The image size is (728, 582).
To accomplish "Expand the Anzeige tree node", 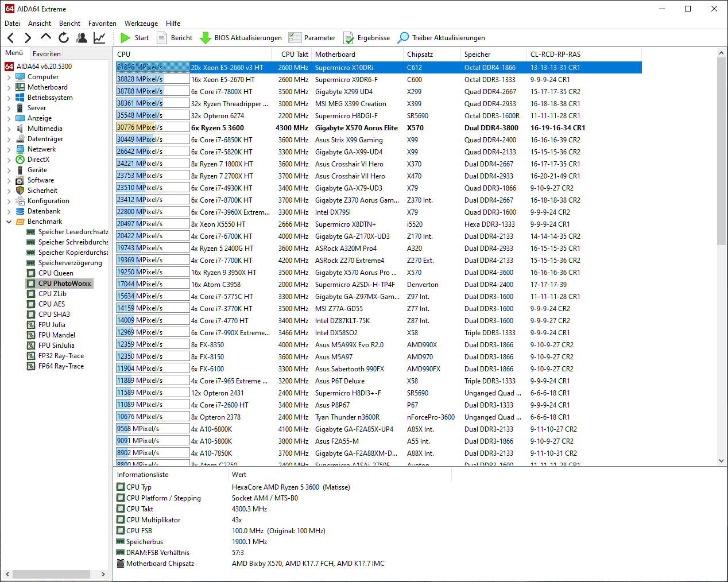I will click(9, 118).
